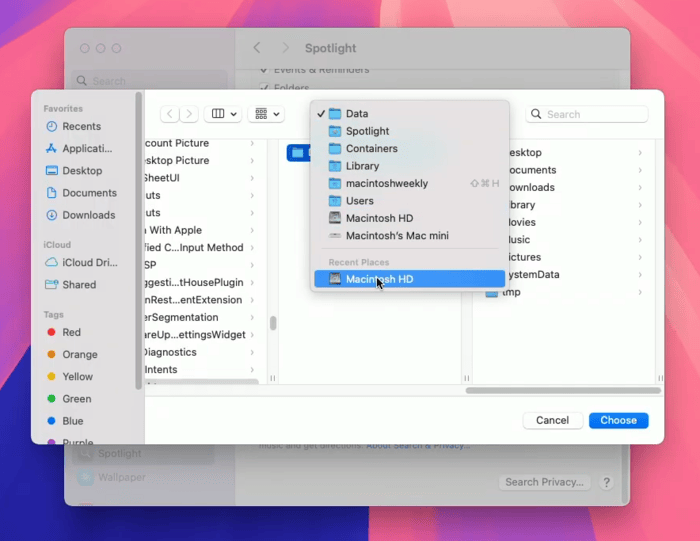Open iCloud Drive in the sidebar
This screenshot has width=700, height=541.
(x=81, y=262)
